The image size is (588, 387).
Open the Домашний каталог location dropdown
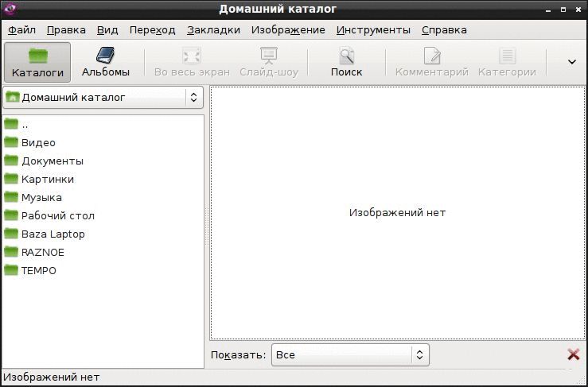tap(103, 98)
